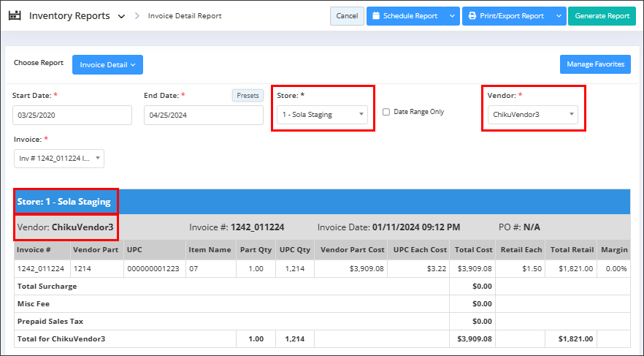644x356 pixels.
Task: Open the Schedule Report dropdown arrow
Action: click(x=452, y=16)
